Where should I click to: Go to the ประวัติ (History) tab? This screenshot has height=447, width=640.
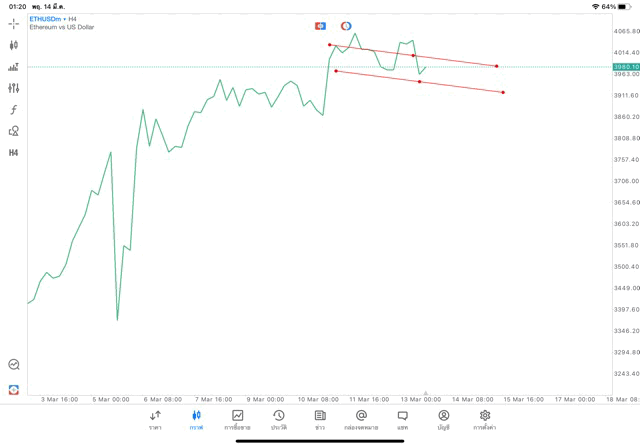coord(278,419)
